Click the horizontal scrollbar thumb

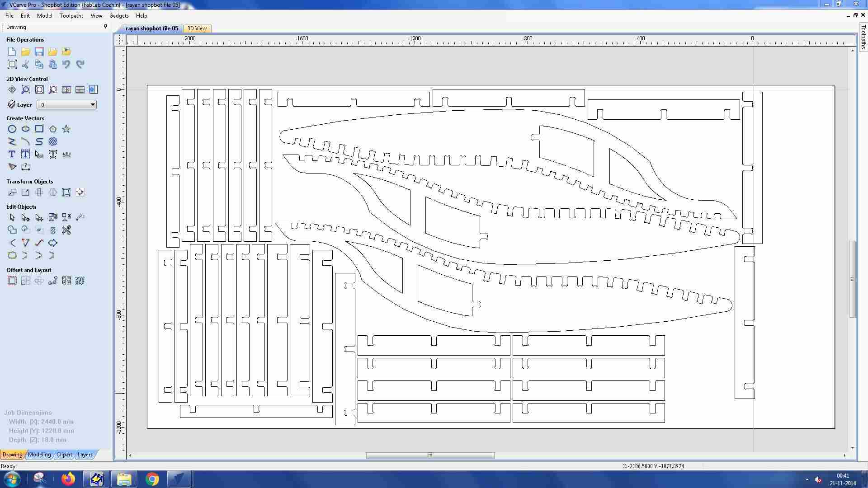pyautogui.click(x=430, y=455)
